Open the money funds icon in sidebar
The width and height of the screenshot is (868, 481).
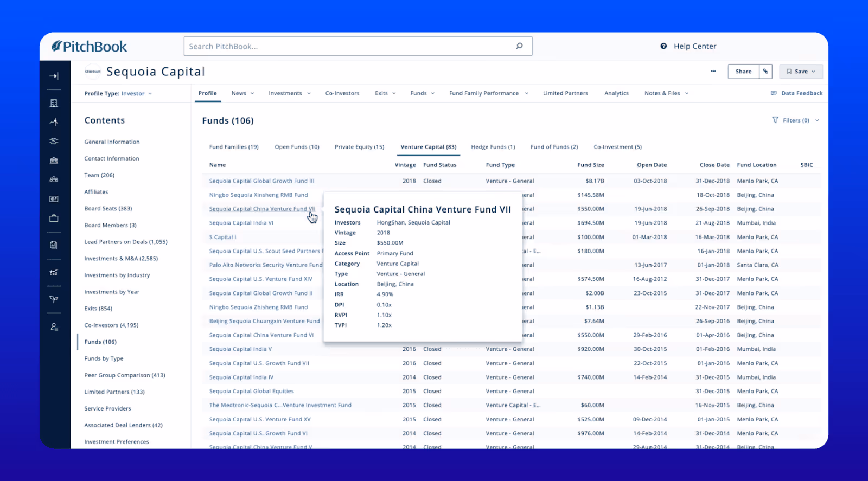54,199
